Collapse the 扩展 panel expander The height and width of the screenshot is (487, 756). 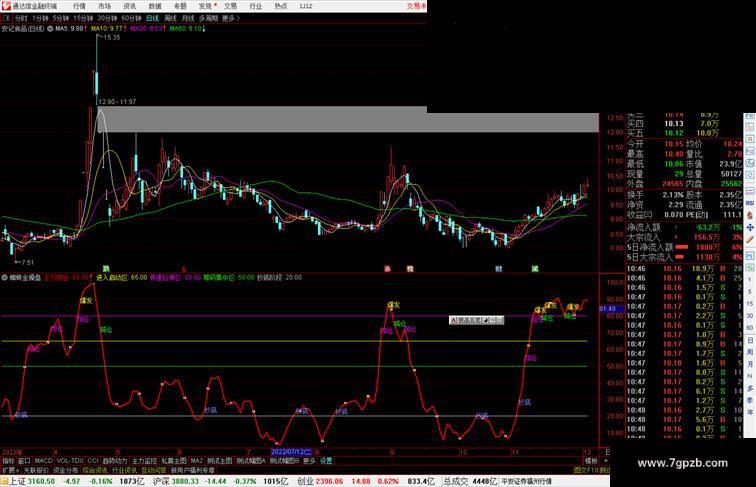[x=10, y=470]
